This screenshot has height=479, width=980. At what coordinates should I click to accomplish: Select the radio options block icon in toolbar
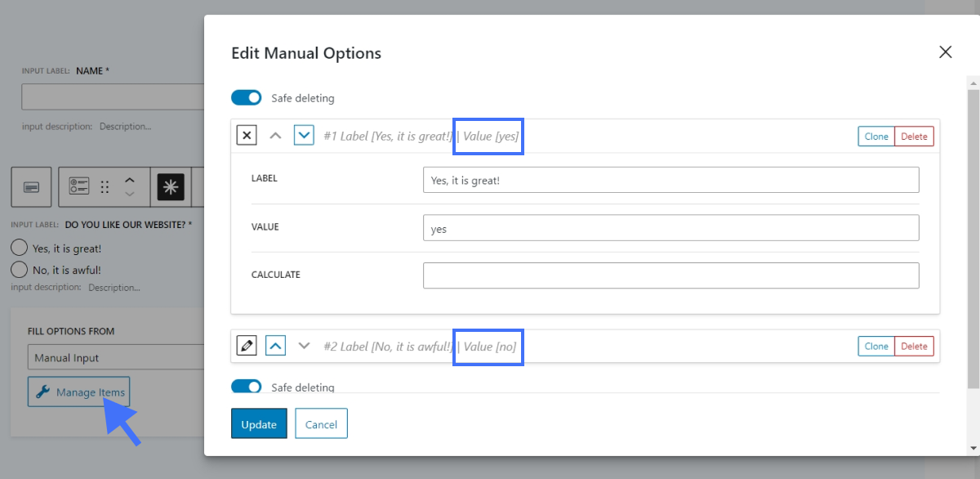[x=79, y=186]
